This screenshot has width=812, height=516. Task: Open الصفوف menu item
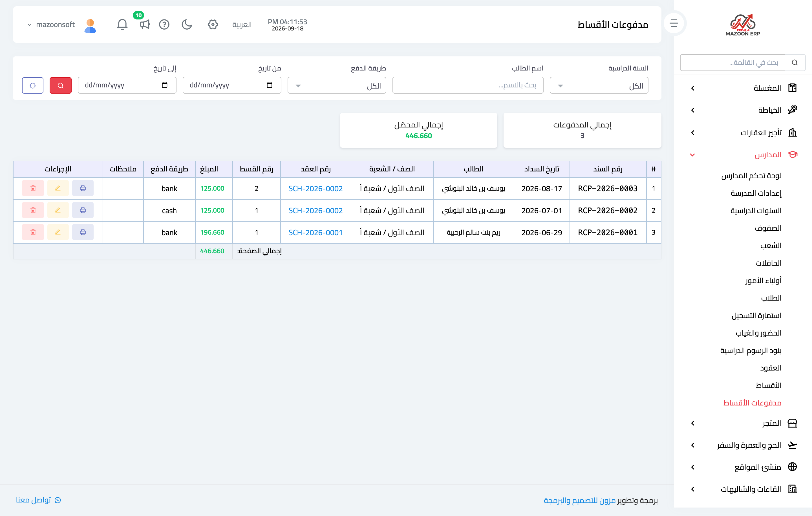tap(768, 228)
